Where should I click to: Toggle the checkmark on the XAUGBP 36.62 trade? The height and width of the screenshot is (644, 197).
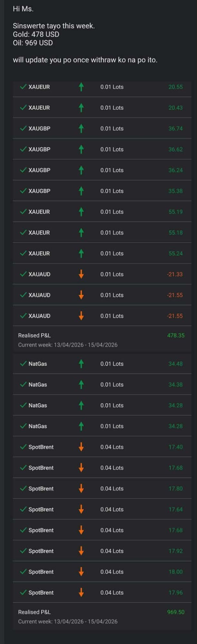tap(23, 149)
